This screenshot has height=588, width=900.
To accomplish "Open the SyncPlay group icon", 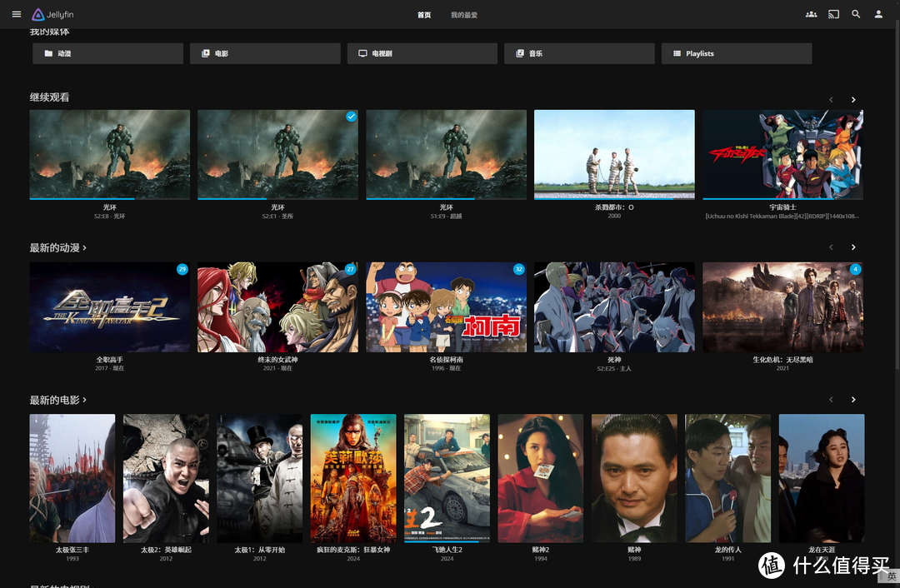I will [811, 14].
